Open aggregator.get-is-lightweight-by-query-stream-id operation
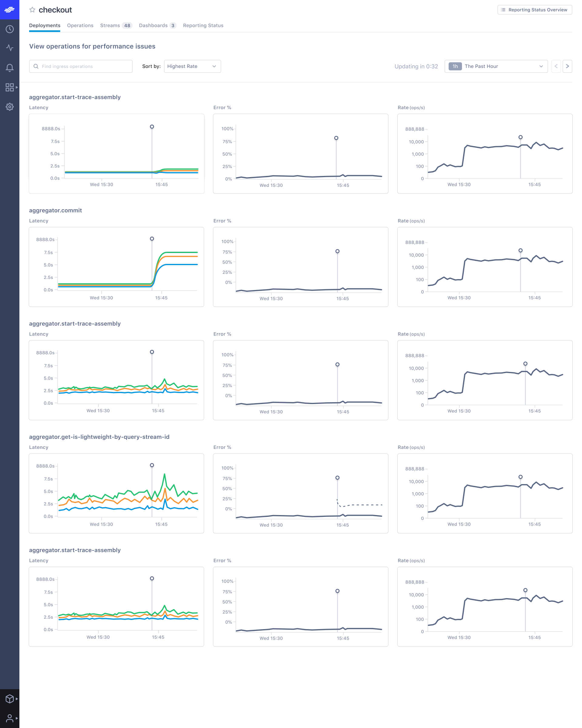The image size is (582, 728). pyautogui.click(x=99, y=436)
